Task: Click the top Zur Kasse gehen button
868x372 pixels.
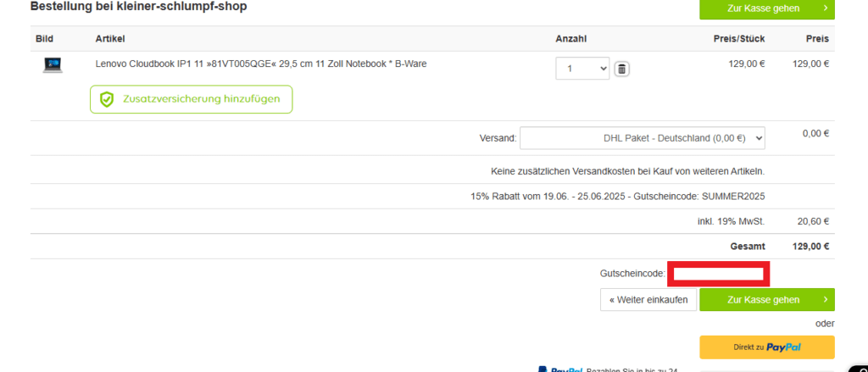Action: [x=766, y=8]
